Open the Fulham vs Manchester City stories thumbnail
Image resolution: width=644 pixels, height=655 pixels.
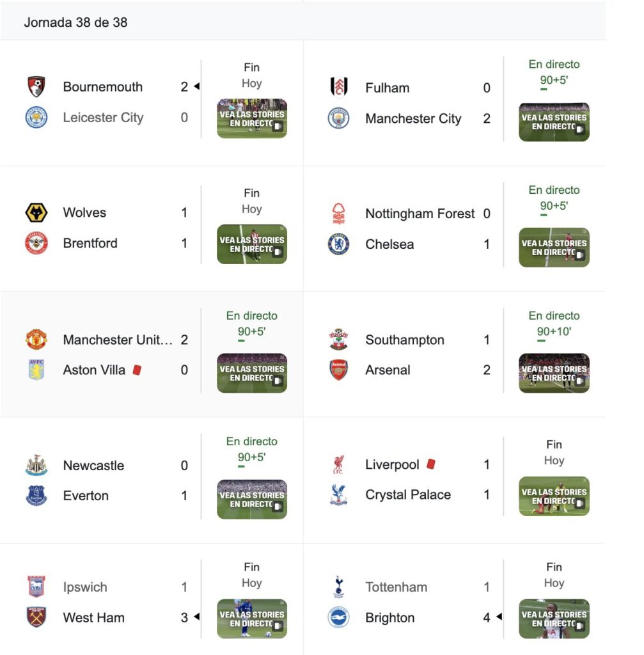pos(554,122)
